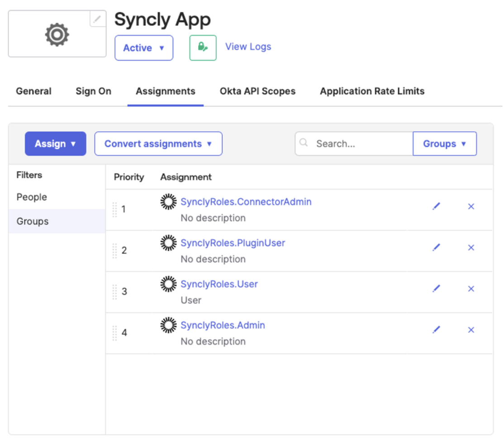The height and width of the screenshot is (440, 504).
Task: Edit the SynclyRoles.PluginUser assignment pencil
Action: coord(436,247)
